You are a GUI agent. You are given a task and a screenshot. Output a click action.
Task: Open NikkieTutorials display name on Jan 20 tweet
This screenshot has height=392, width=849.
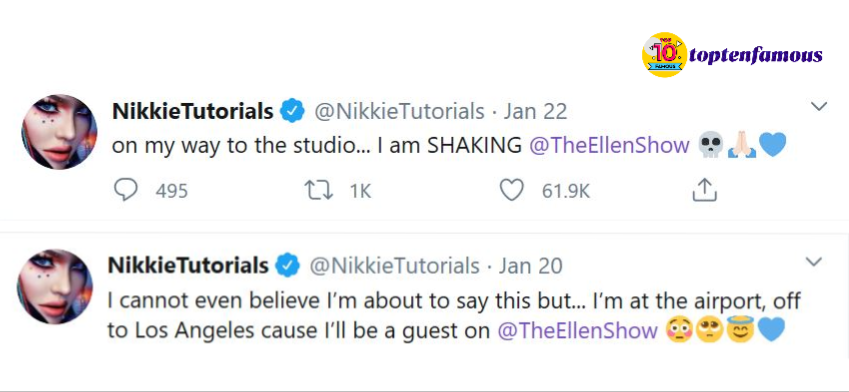(x=188, y=265)
